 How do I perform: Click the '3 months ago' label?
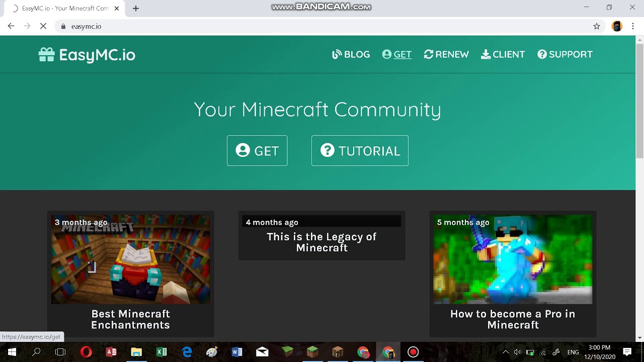tap(81, 222)
